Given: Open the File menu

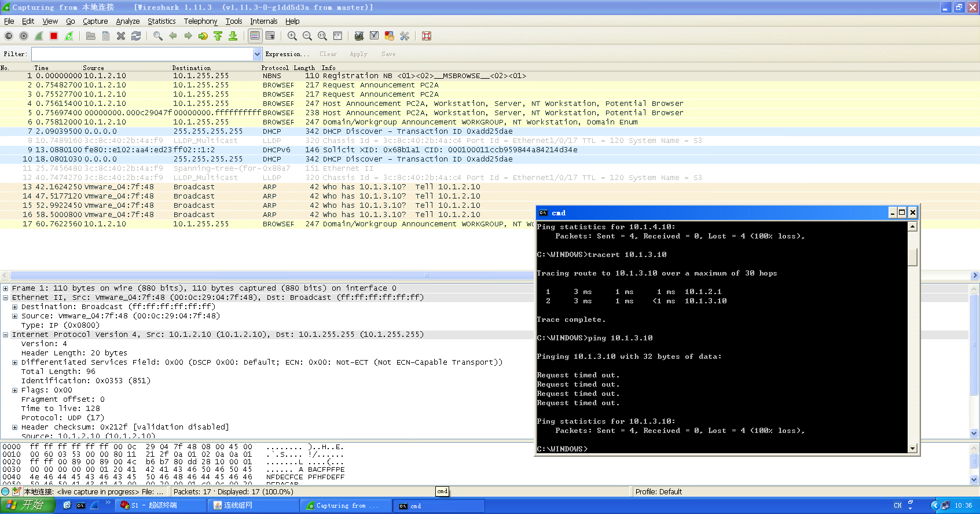Looking at the screenshot, I should [9, 21].
